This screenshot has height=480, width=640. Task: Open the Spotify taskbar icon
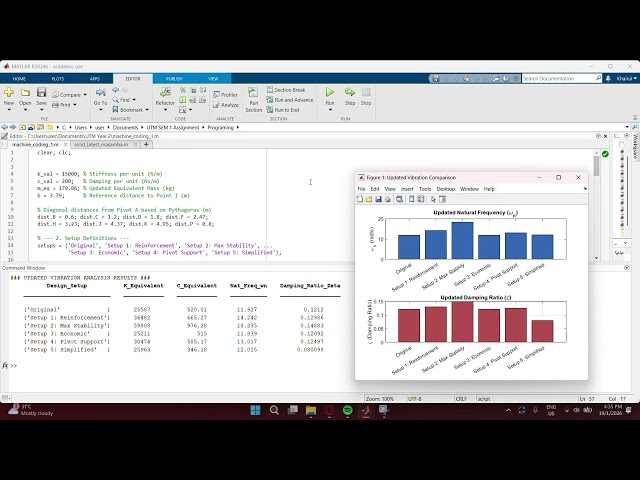click(x=347, y=410)
